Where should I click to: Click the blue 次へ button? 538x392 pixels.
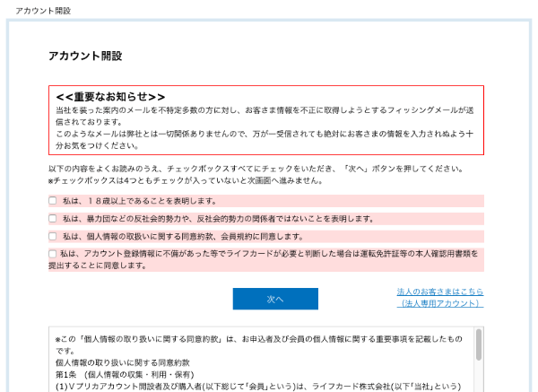click(275, 299)
